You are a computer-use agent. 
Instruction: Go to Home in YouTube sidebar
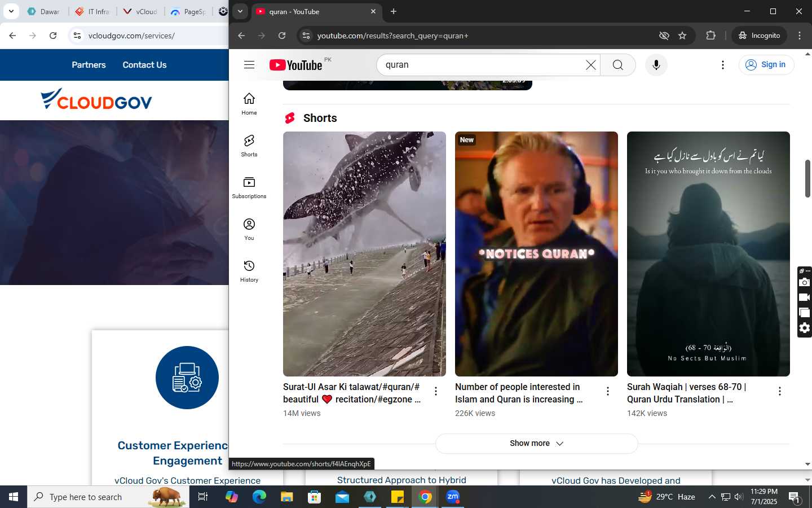pos(249,104)
